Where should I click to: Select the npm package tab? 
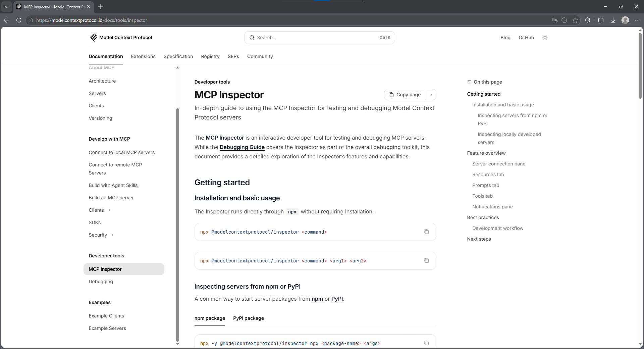pyautogui.click(x=210, y=318)
